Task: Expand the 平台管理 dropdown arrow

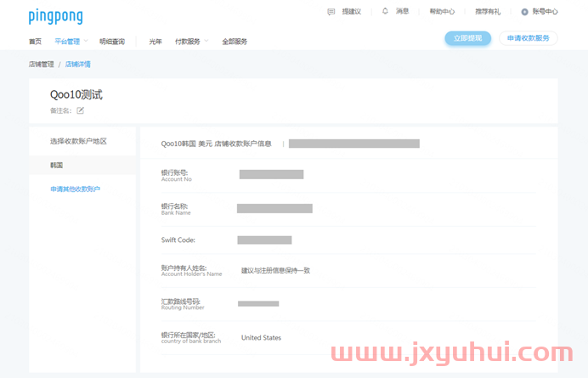Action: (x=86, y=41)
